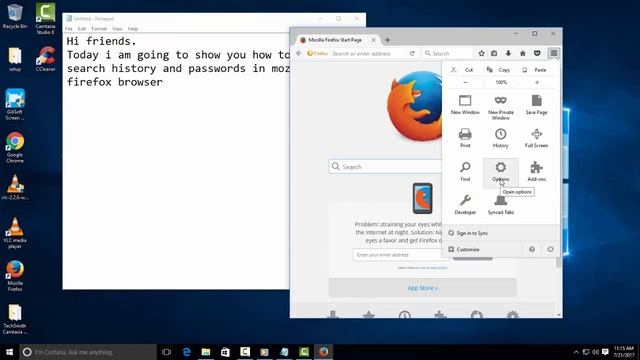Open Action Center notifications icon
Viewport: 640px width, 360px height.
click(x=605, y=352)
